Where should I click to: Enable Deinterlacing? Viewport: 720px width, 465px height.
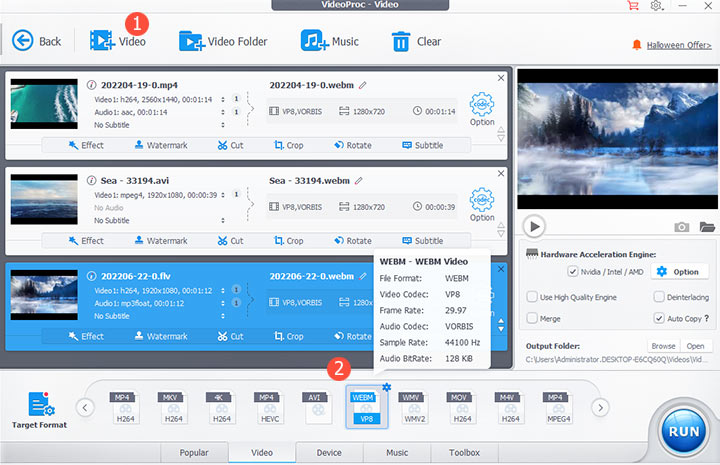659,297
